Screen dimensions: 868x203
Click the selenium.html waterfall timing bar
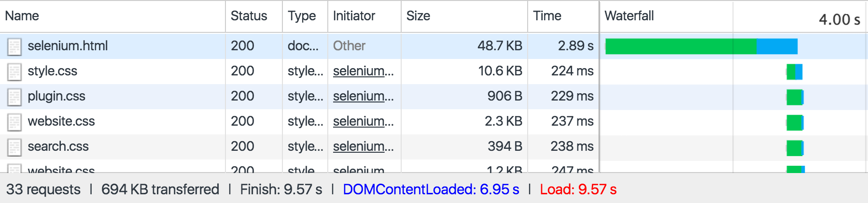coord(701,46)
